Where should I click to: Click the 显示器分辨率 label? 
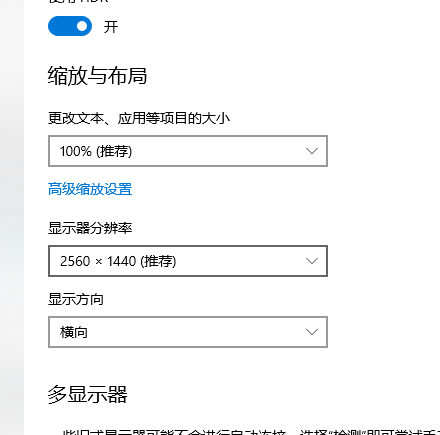point(90,228)
